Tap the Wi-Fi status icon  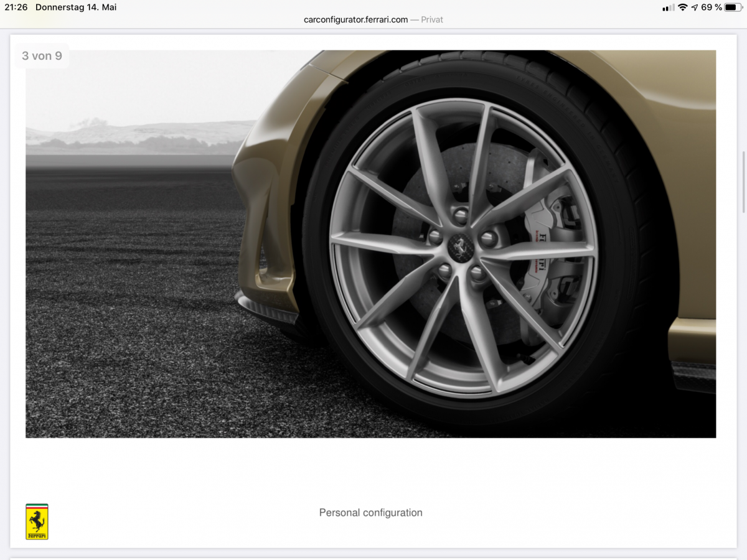click(682, 7)
